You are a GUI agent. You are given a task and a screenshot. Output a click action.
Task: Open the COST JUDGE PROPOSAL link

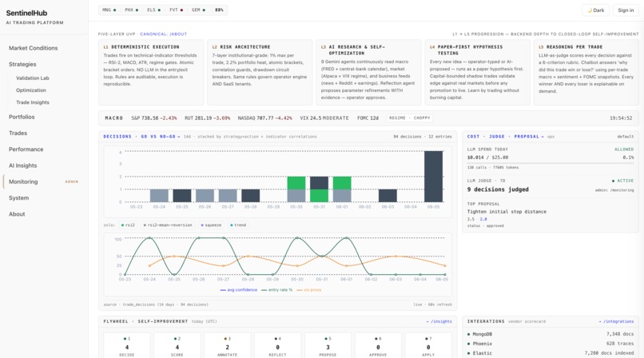505,137
